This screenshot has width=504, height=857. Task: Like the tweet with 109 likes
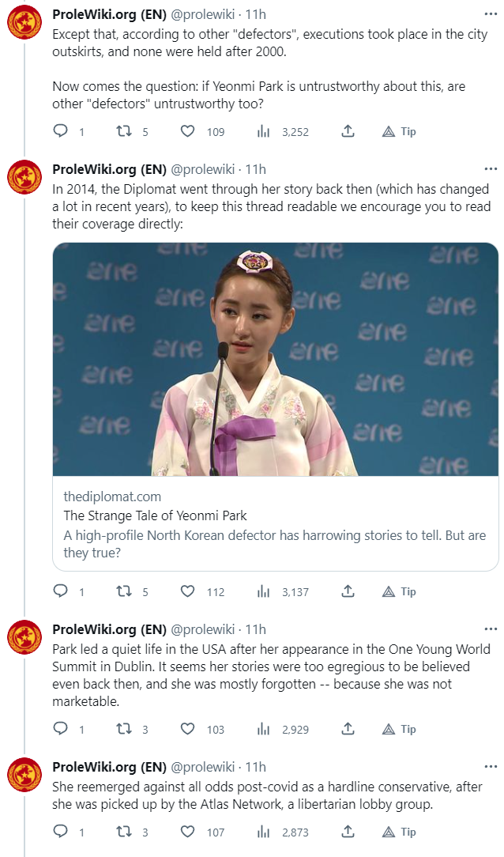pyautogui.click(x=187, y=131)
